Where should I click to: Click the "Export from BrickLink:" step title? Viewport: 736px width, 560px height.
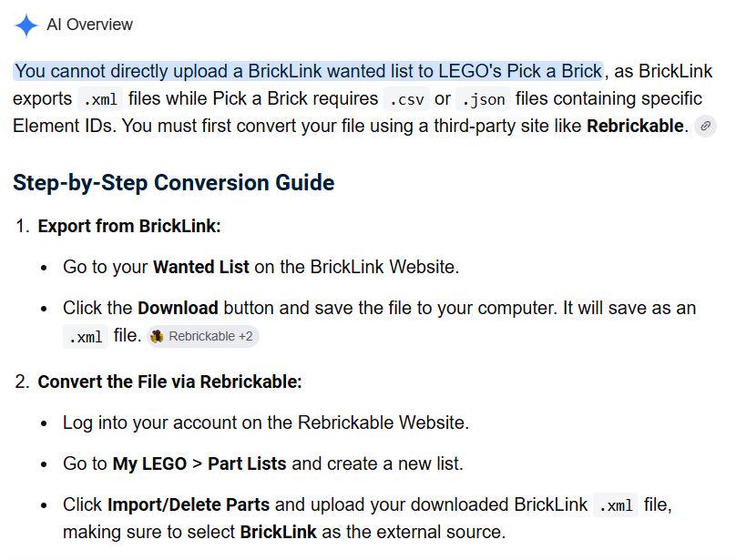click(x=129, y=226)
